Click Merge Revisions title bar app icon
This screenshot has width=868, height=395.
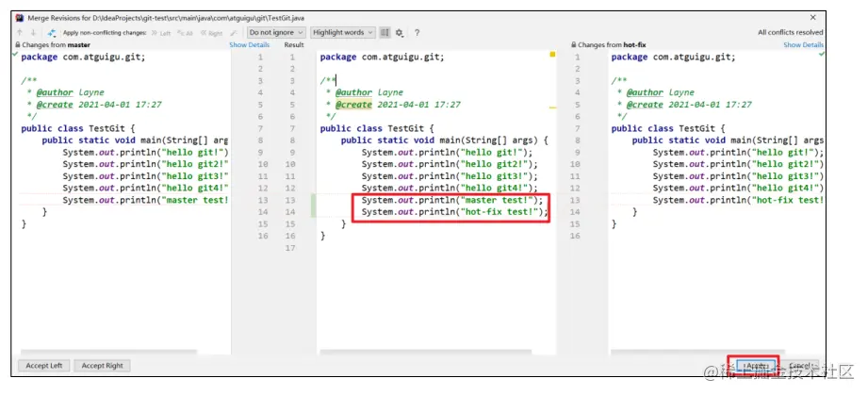(19, 18)
